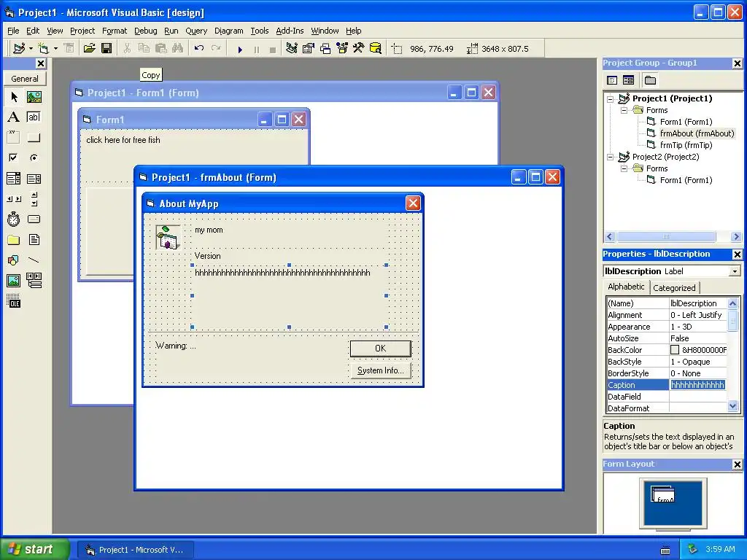Select the Image control in the toolbox

click(14, 281)
